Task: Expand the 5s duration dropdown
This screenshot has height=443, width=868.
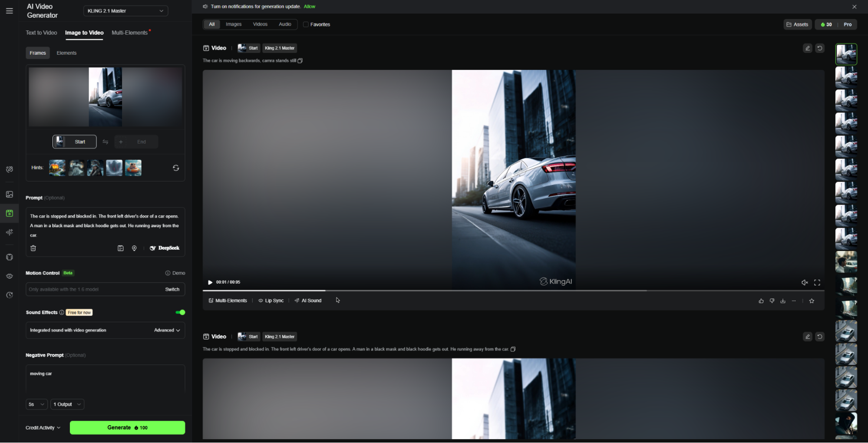Action: [36, 404]
